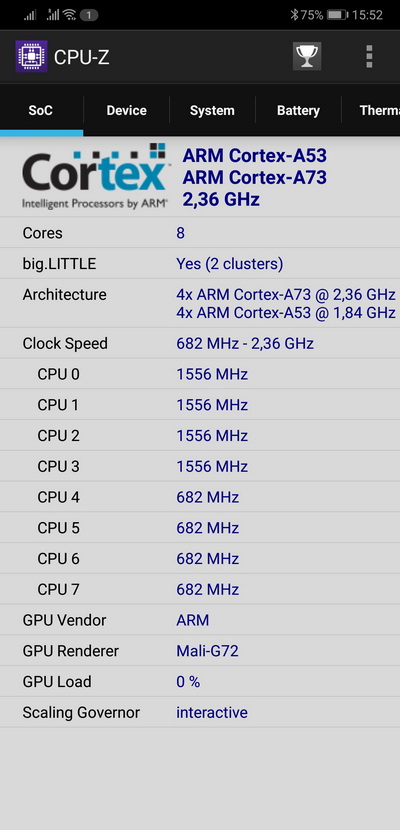The height and width of the screenshot is (830, 400).
Task: Tap the CPU-Z app logo icon
Action: [x=31, y=56]
